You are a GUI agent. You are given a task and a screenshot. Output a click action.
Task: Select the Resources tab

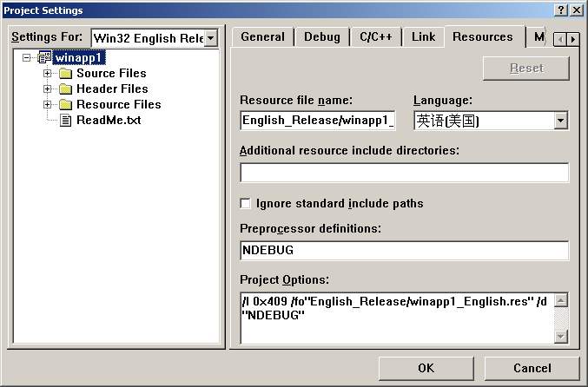pyautogui.click(x=483, y=36)
